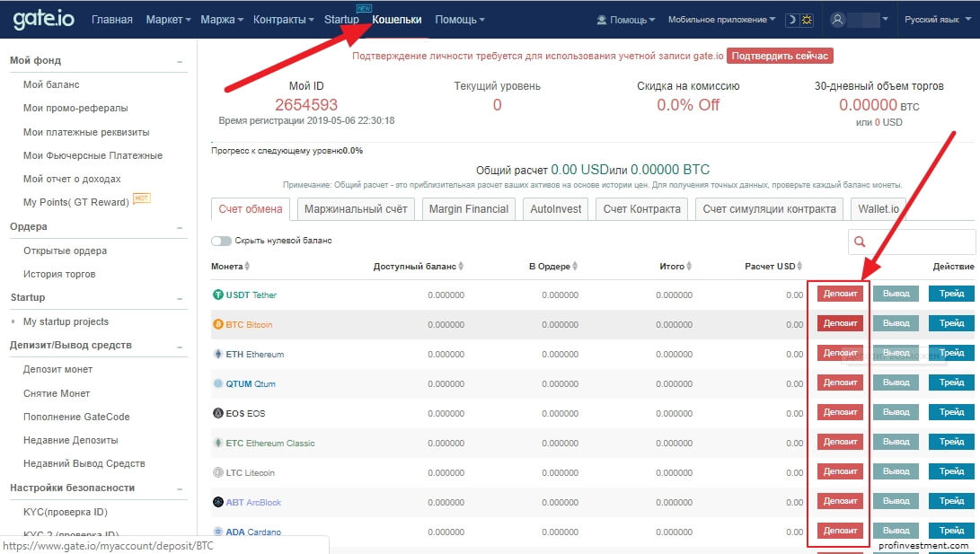Click Вывод button for QTUM
Viewport: 980px width, 554px height.
tap(896, 383)
